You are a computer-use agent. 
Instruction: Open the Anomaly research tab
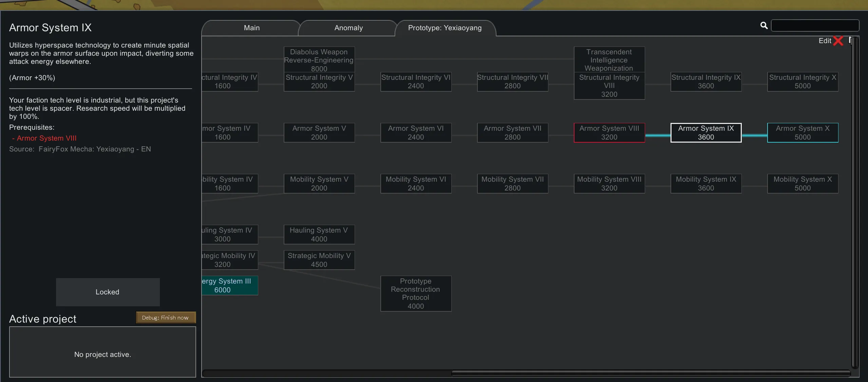point(348,28)
